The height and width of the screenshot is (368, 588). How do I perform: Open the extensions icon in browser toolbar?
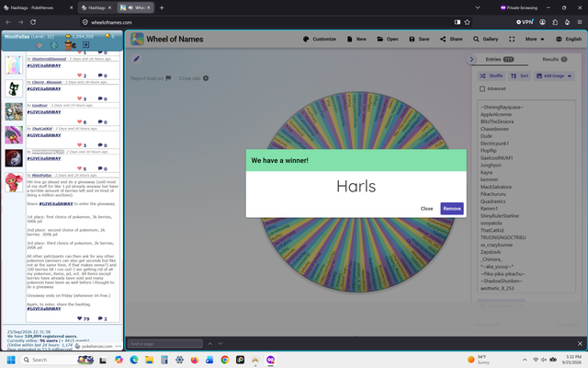point(555,22)
